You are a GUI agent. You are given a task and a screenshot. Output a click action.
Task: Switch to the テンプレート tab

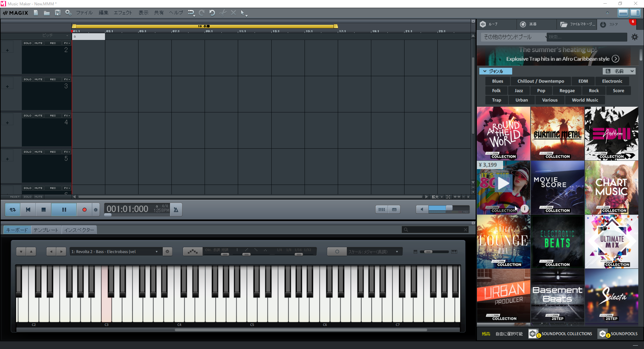(46, 230)
